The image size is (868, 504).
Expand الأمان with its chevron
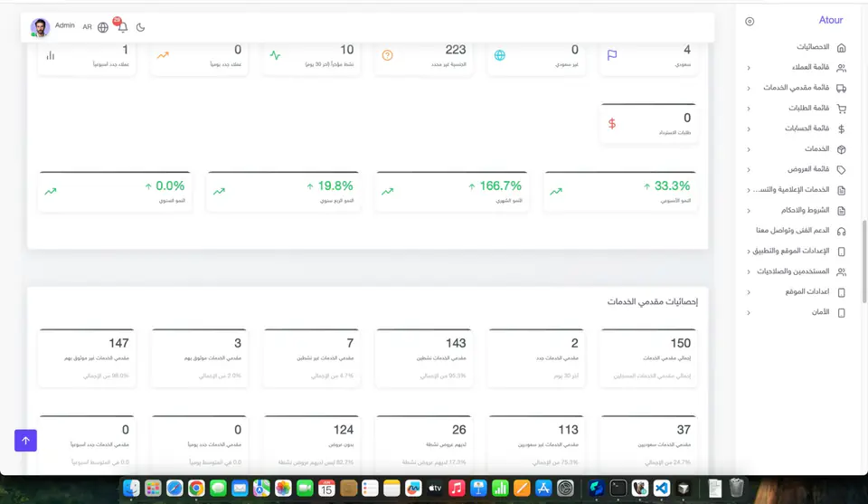(749, 313)
